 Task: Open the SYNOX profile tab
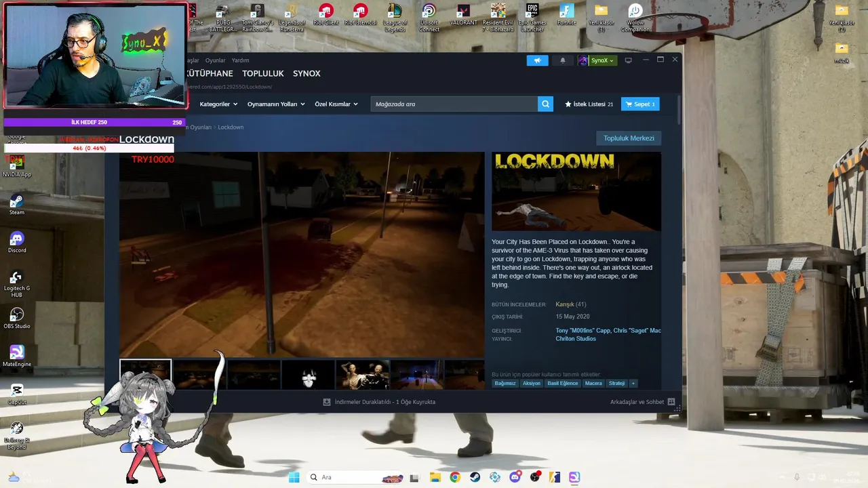pos(307,73)
